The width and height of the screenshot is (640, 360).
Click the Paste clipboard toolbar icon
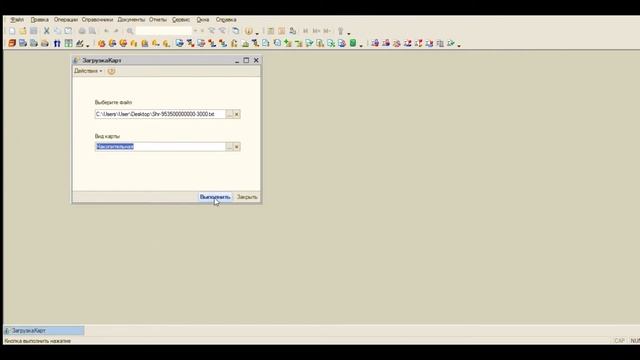[x=68, y=31]
